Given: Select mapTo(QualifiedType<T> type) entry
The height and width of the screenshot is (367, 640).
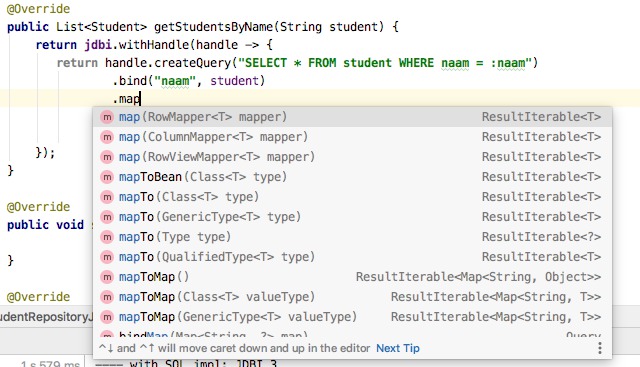Looking at the screenshot, I should click(352, 257).
